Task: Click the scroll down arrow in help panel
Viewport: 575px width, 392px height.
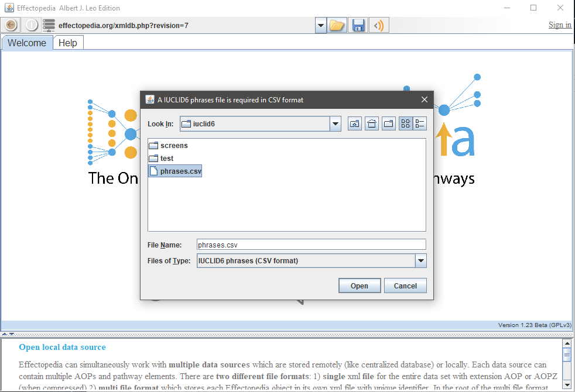Action: tap(567, 384)
